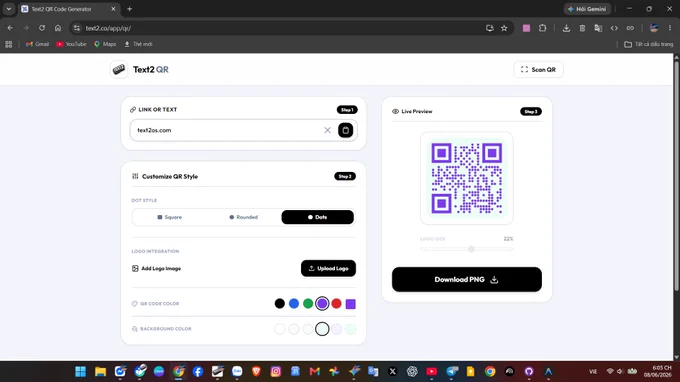Image resolution: width=680 pixels, height=382 pixels.
Task: Bookmark this page with the star icon
Action: (504, 28)
